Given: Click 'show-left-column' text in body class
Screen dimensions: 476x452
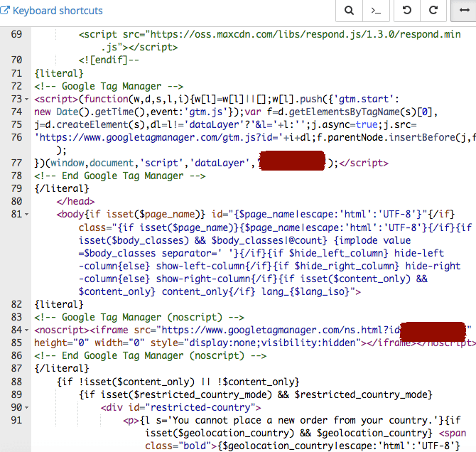Looking at the screenshot, I should tap(200, 267).
